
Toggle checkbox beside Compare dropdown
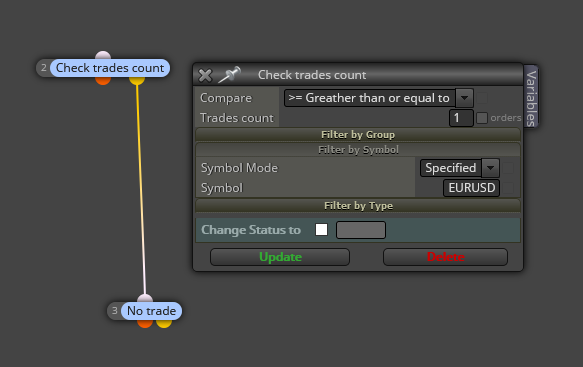[482, 98]
